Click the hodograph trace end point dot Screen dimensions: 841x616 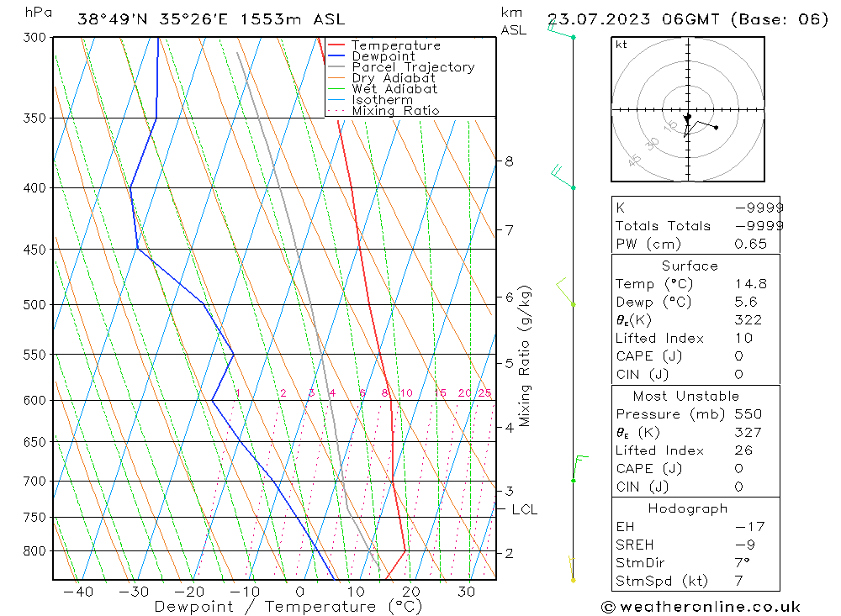pos(716,128)
